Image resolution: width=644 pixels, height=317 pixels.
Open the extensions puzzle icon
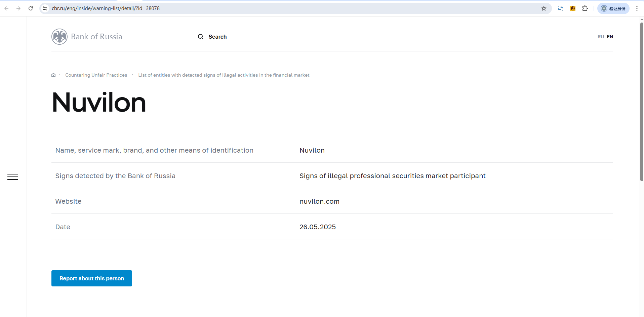[x=585, y=8]
